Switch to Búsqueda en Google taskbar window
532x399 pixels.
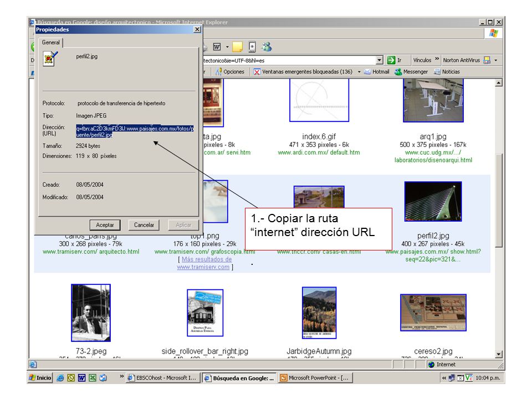click(239, 378)
